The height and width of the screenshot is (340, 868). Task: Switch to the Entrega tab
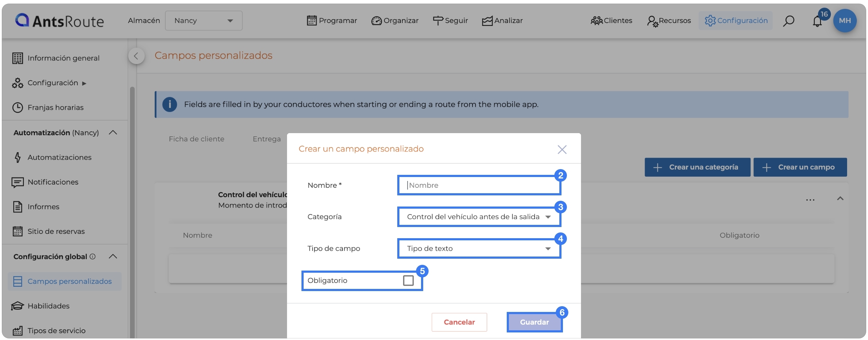tap(267, 139)
